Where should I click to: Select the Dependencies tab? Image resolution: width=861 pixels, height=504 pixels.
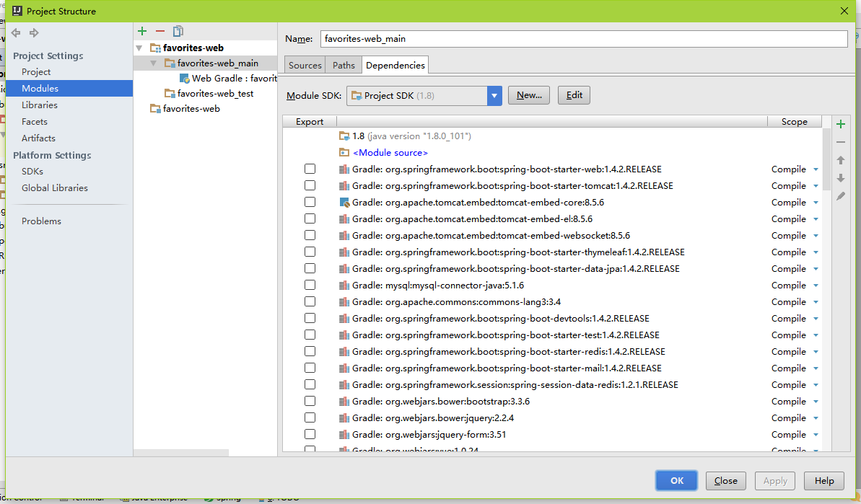[x=395, y=66]
